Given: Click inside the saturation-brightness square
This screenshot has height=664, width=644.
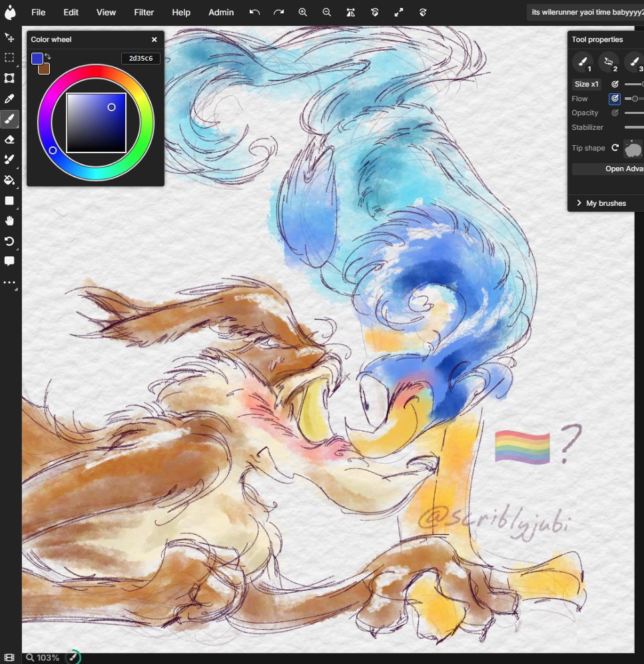Looking at the screenshot, I should pyautogui.click(x=96, y=123).
